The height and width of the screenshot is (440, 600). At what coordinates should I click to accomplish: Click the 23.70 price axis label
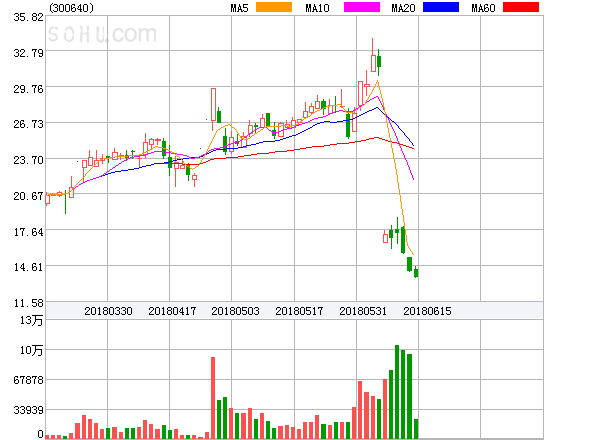(x=28, y=160)
